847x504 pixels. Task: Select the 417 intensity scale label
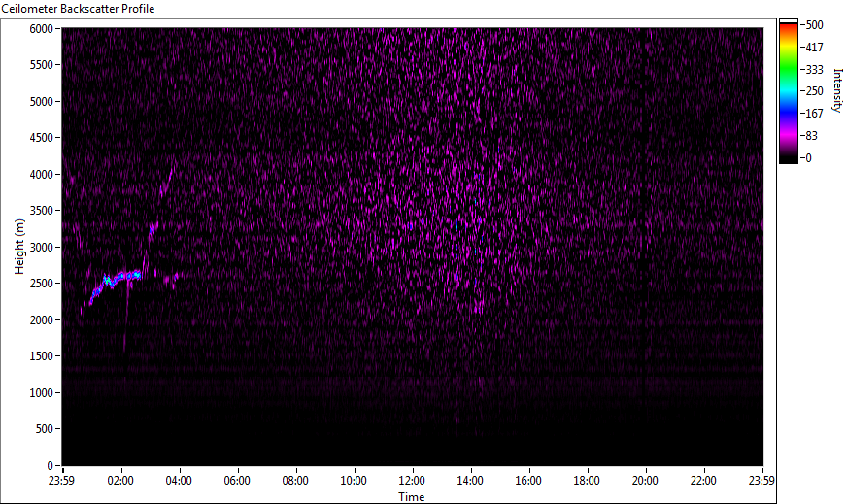pos(814,47)
